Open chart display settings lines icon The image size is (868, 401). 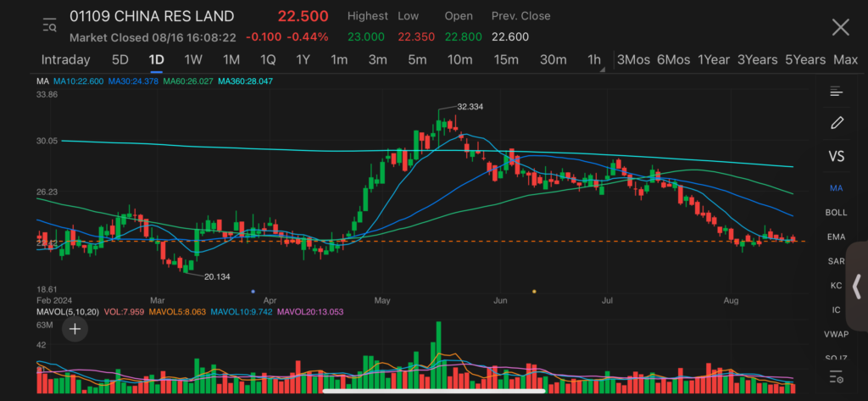[837, 92]
